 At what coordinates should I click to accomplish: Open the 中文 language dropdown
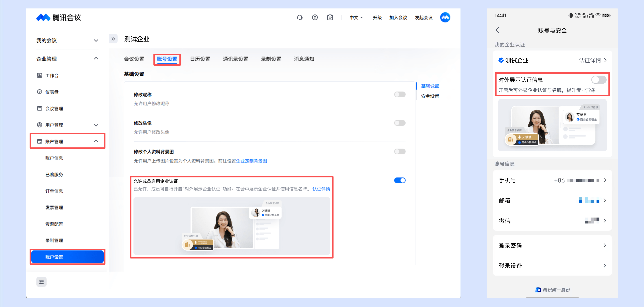[x=356, y=17]
